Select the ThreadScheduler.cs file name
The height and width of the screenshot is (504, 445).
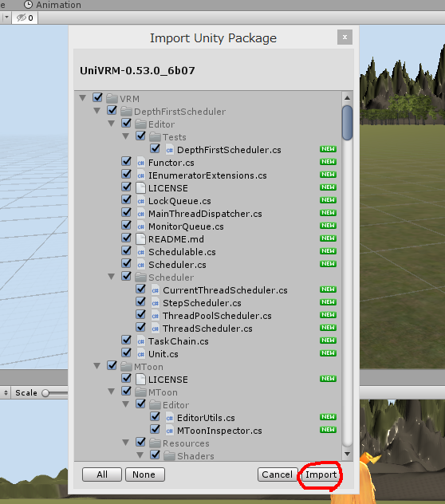(x=207, y=329)
